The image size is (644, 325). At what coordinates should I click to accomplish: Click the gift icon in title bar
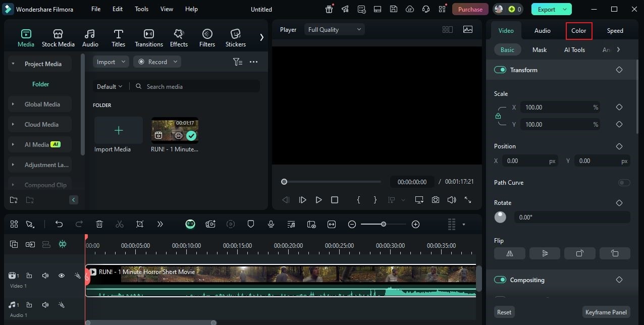click(x=329, y=9)
